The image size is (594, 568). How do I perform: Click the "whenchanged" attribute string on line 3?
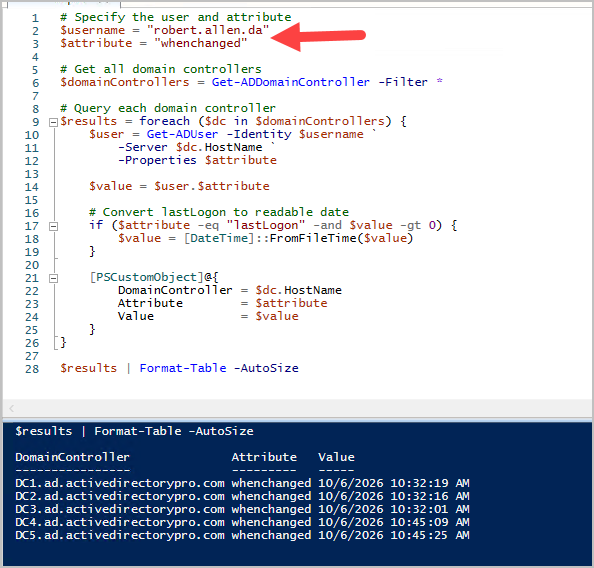pyautogui.click(x=200, y=43)
